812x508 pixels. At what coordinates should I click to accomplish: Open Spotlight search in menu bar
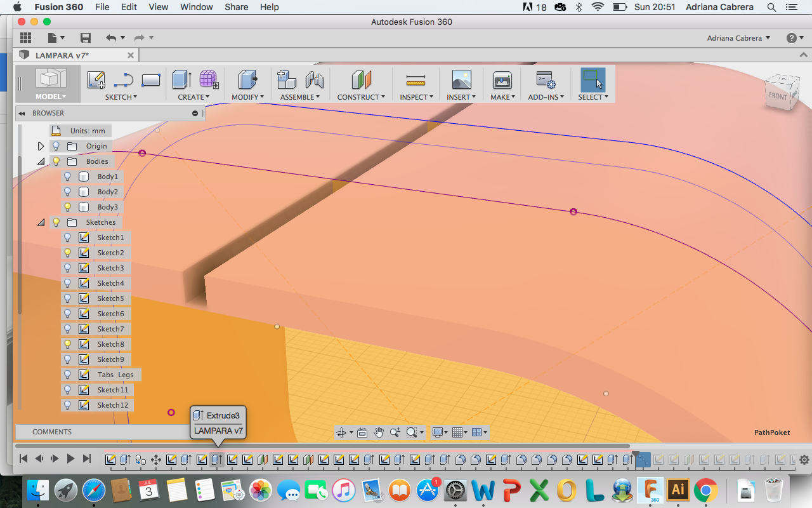(771, 7)
